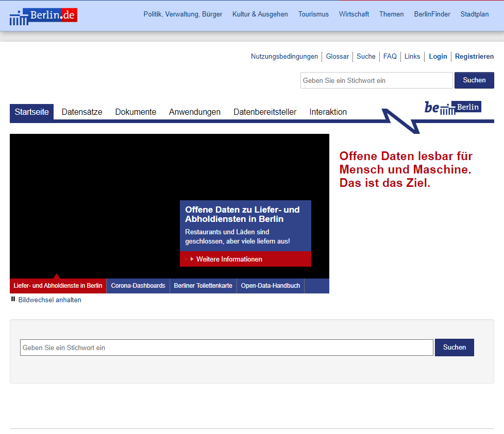
Task: Click the top Suchen button
Action: tap(474, 80)
